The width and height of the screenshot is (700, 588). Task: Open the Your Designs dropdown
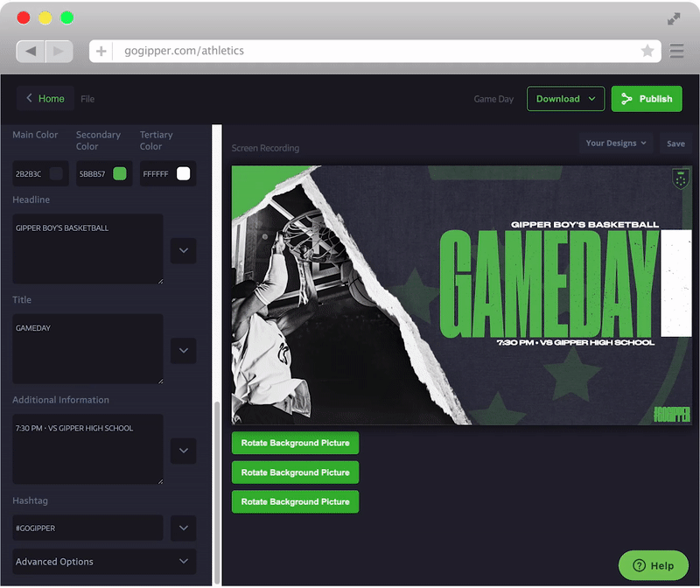[x=616, y=143]
